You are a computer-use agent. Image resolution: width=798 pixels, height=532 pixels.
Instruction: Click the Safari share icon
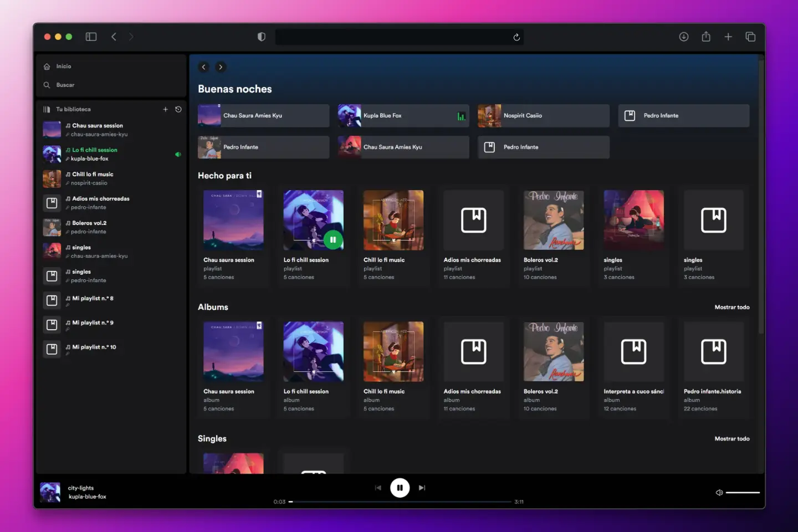(x=706, y=37)
